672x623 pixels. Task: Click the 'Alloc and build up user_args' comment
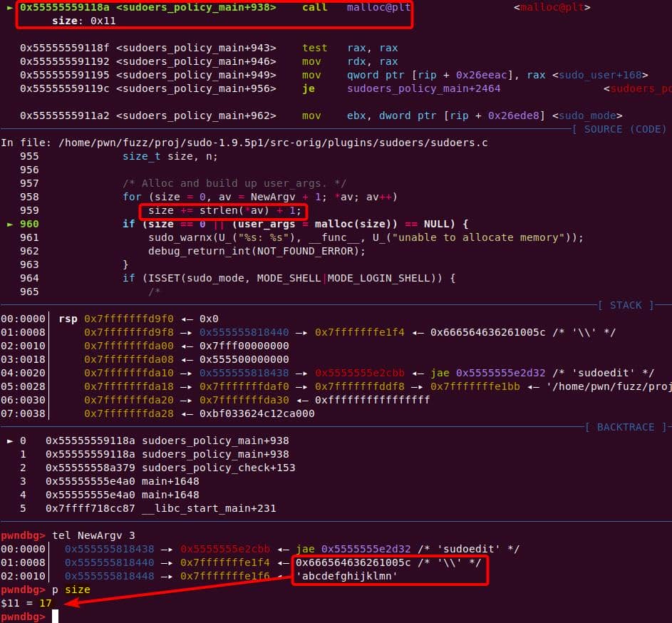point(234,183)
